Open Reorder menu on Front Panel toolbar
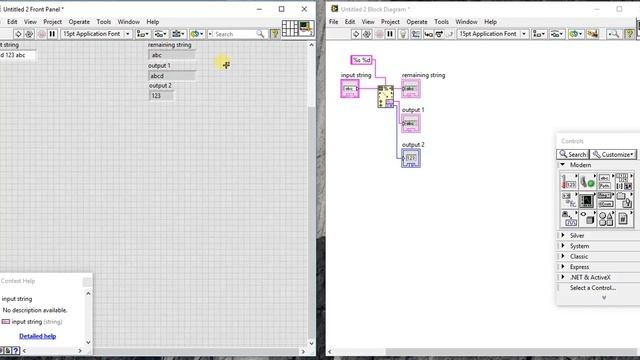The height and width of the screenshot is (360, 640). tap(196, 34)
